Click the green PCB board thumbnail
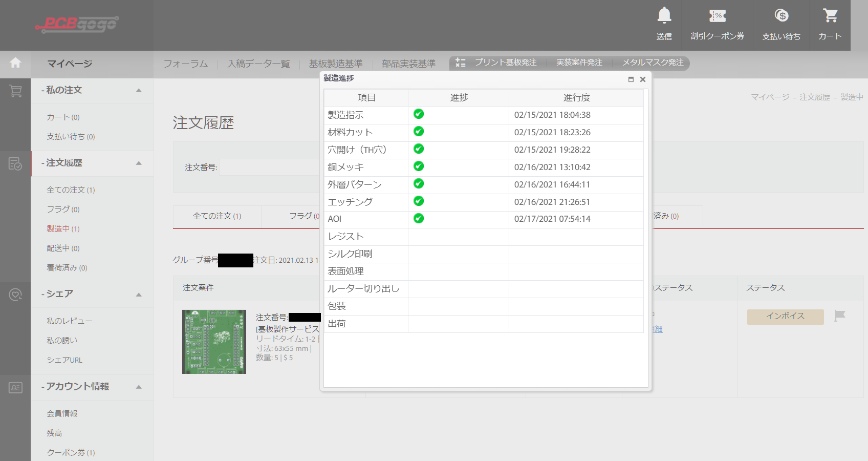Image resolution: width=868 pixels, height=461 pixels. coord(214,342)
